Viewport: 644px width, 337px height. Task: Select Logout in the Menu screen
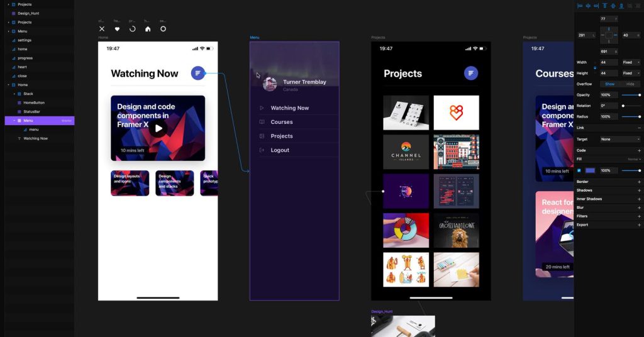tap(280, 150)
